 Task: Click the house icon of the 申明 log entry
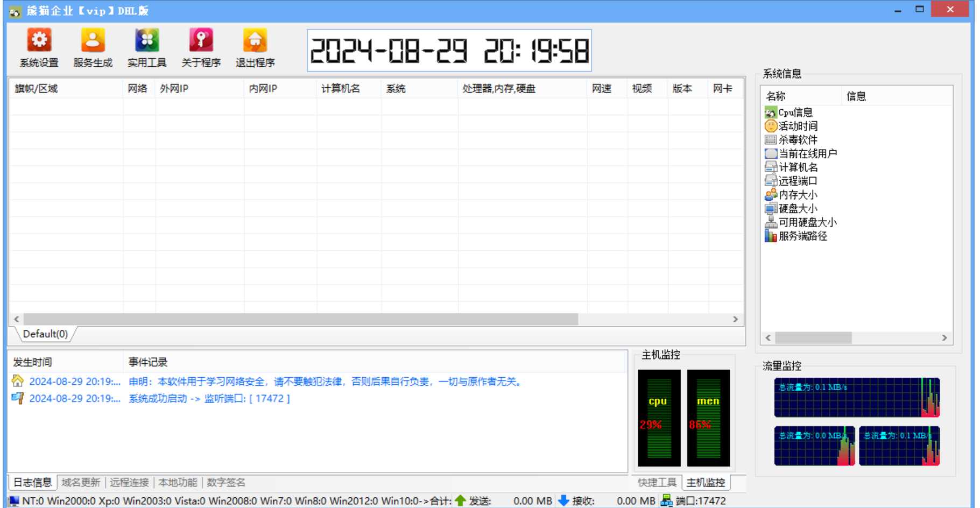tap(18, 381)
